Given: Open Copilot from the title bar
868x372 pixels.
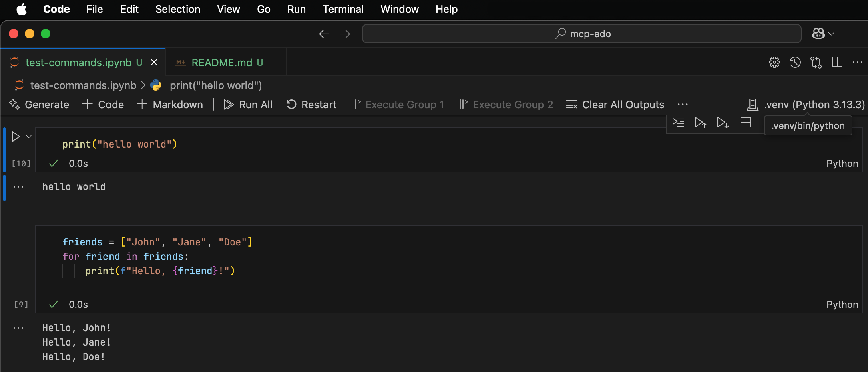Looking at the screenshot, I should pyautogui.click(x=818, y=34).
